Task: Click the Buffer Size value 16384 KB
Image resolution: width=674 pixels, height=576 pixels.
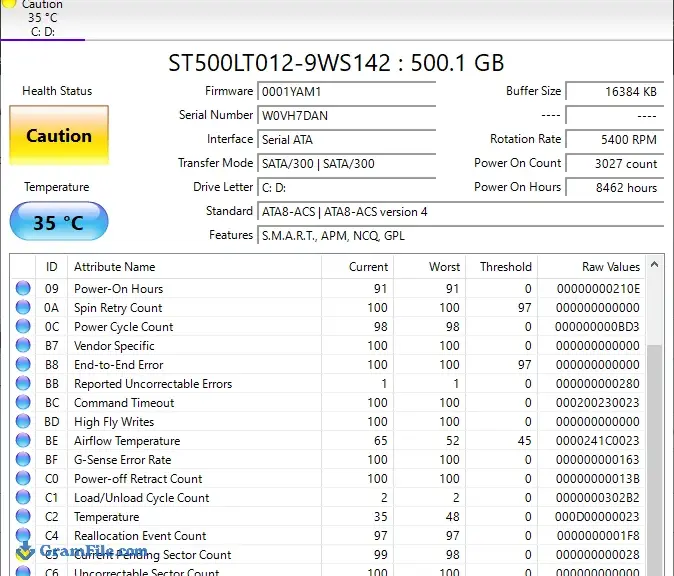Action: point(615,92)
